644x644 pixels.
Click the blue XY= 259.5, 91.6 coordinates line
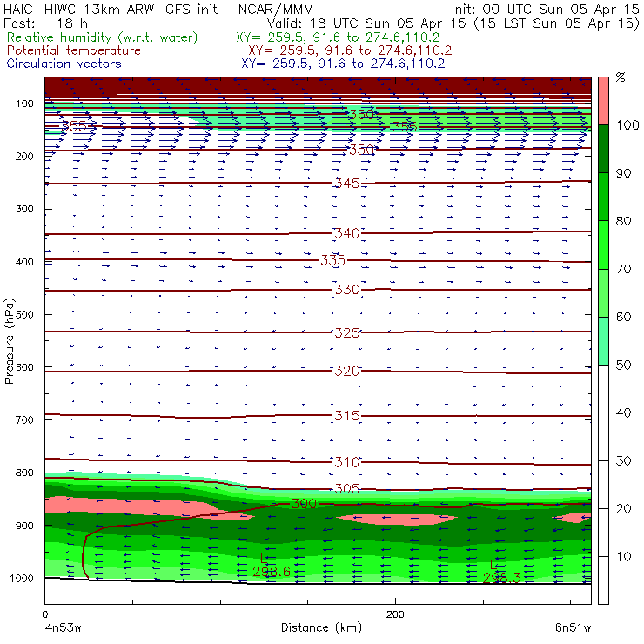click(343, 64)
